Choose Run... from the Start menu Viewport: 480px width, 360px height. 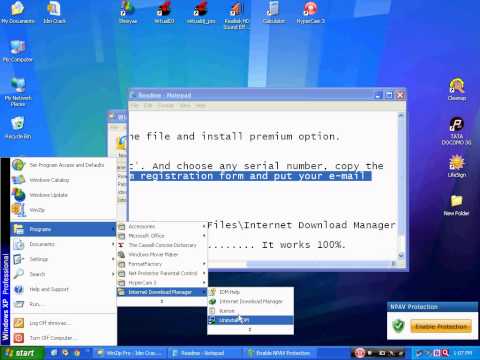(x=63, y=304)
